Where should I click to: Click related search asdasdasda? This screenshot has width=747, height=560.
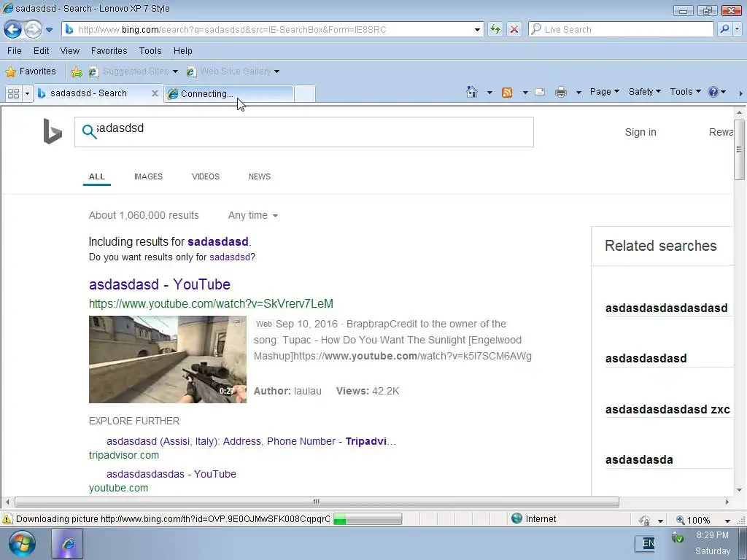click(639, 460)
